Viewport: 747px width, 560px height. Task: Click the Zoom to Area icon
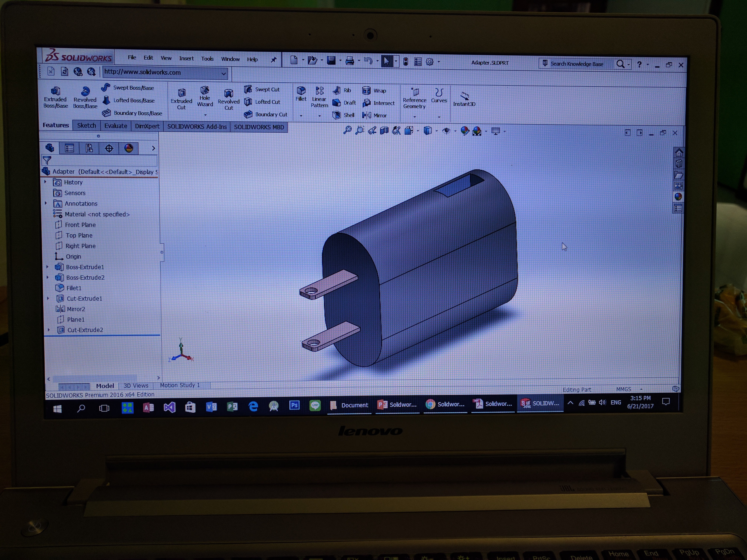pos(360,130)
